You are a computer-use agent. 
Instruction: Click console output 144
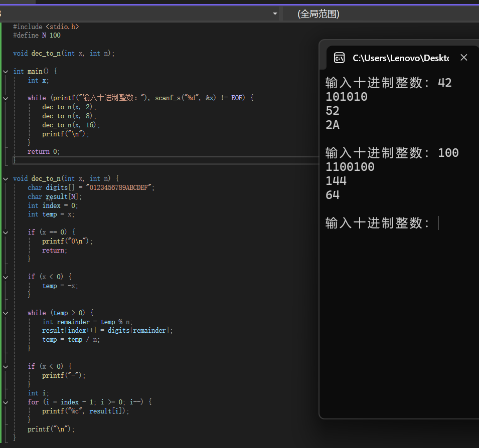click(x=336, y=181)
